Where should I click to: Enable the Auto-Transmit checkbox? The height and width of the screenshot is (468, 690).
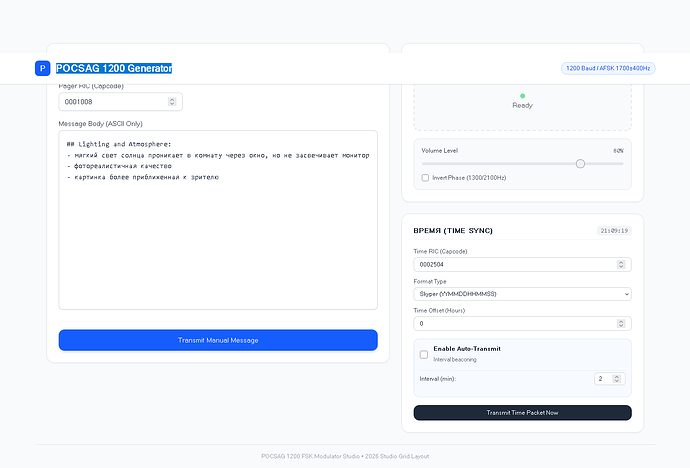click(424, 355)
